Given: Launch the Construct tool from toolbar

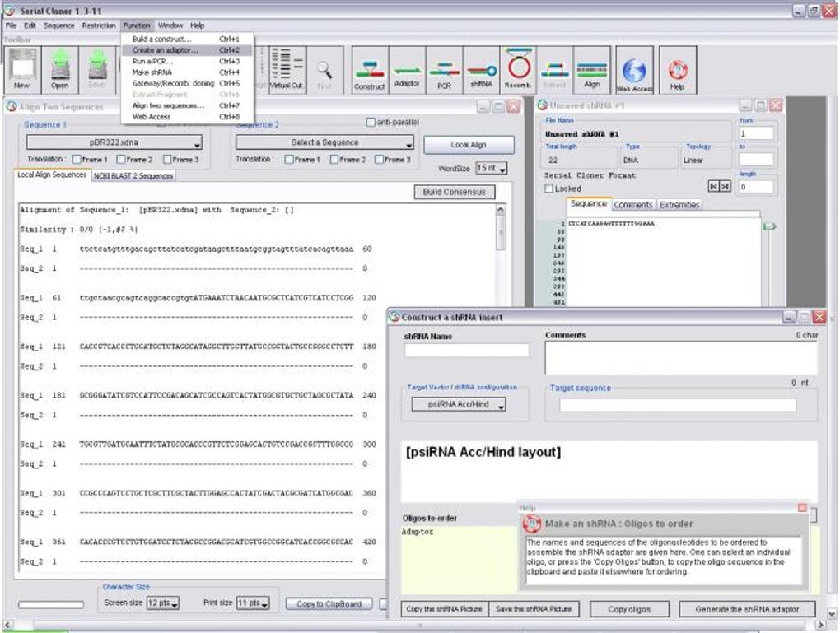Looking at the screenshot, I should pos(370,70).
